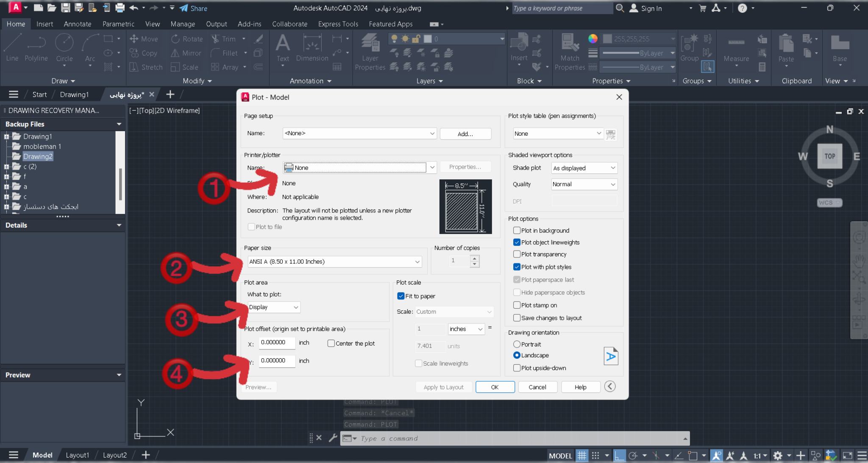This screenshot has width=868, height=463.
Task: Click the Mirror tool
Action: (186, 53)
